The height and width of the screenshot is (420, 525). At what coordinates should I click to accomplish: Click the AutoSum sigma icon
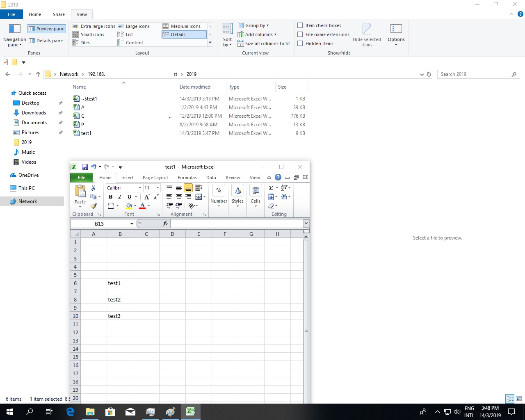pos(271,187)
